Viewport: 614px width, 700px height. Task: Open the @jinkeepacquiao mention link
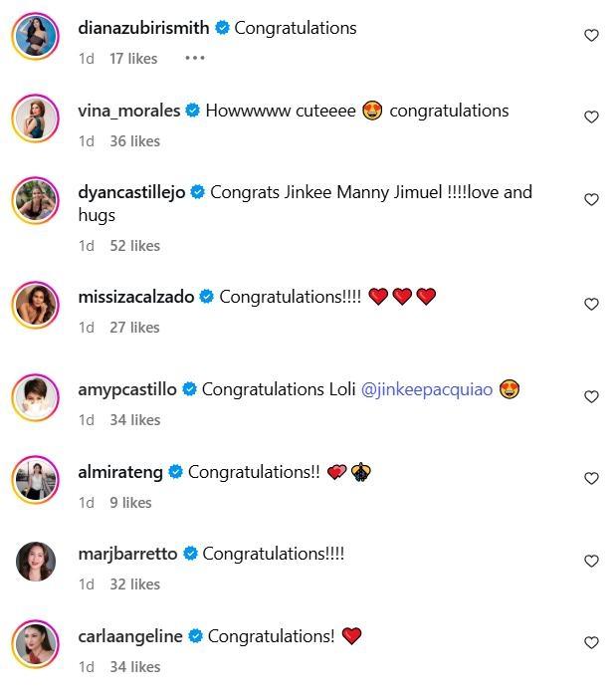coord(427,389)
